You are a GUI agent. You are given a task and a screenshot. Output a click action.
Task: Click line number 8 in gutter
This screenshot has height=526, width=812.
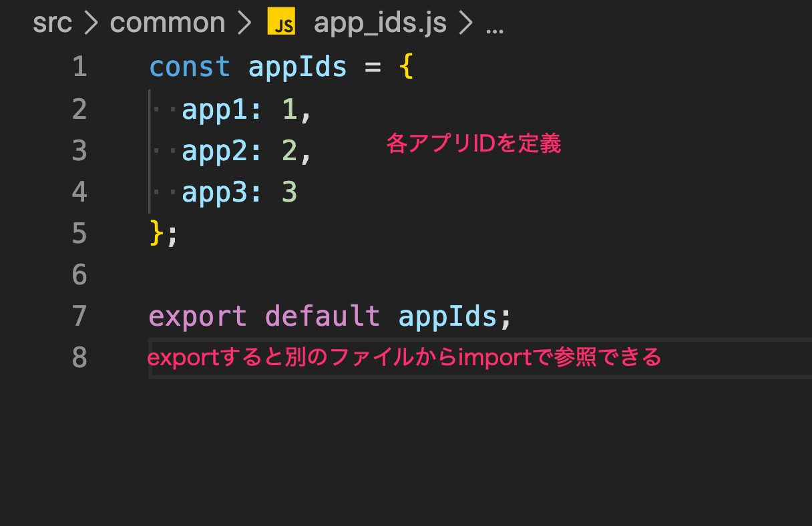[x=79, y=358]
